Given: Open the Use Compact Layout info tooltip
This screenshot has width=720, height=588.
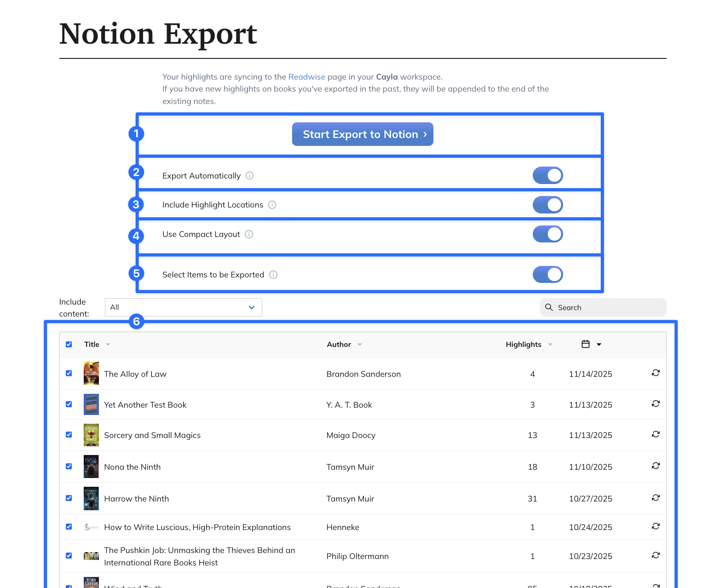Looking at the screenshot, I should coord(249,234).
